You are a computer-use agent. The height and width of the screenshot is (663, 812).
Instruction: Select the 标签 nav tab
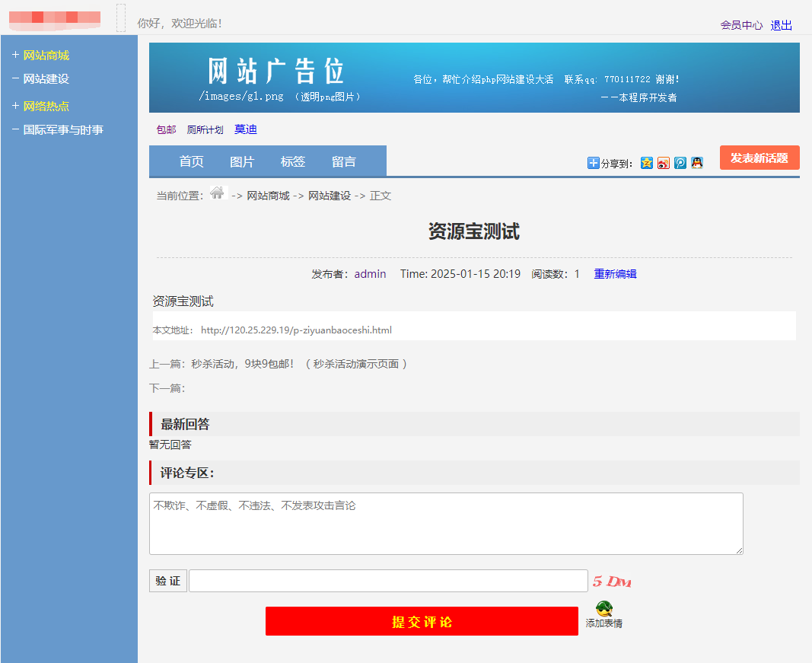[x=293, y=161]
